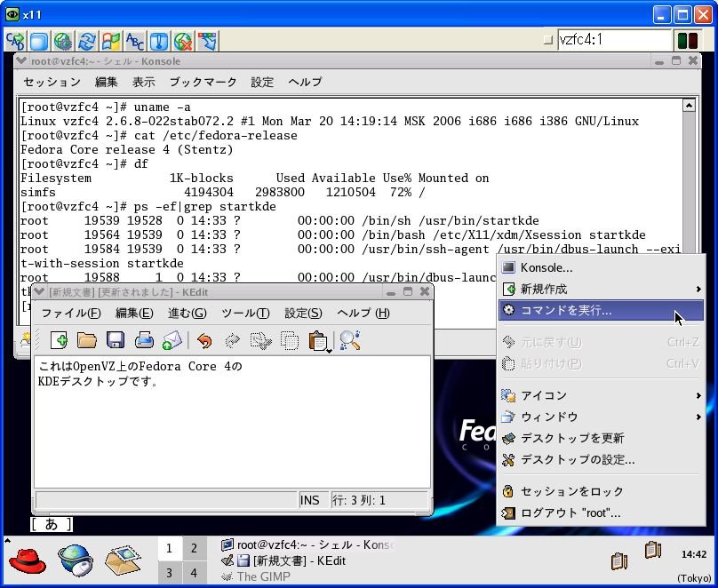The height and width of the screenshot is (588, 718).
Task: Open KEdit's 進む(G) menu
Action: (187, 313)
